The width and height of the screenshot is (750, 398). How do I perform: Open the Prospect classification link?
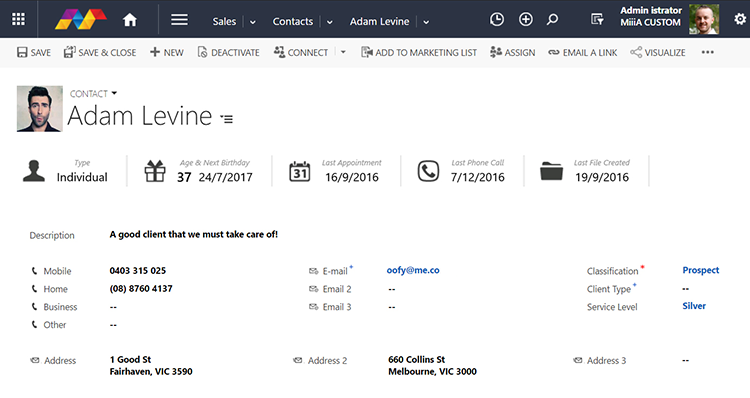coord(701,270)
